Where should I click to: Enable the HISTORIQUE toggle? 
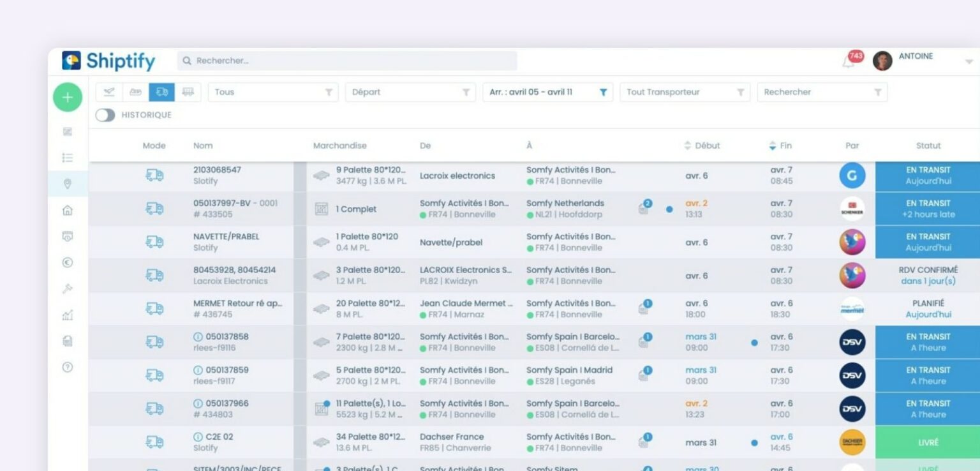105,115
